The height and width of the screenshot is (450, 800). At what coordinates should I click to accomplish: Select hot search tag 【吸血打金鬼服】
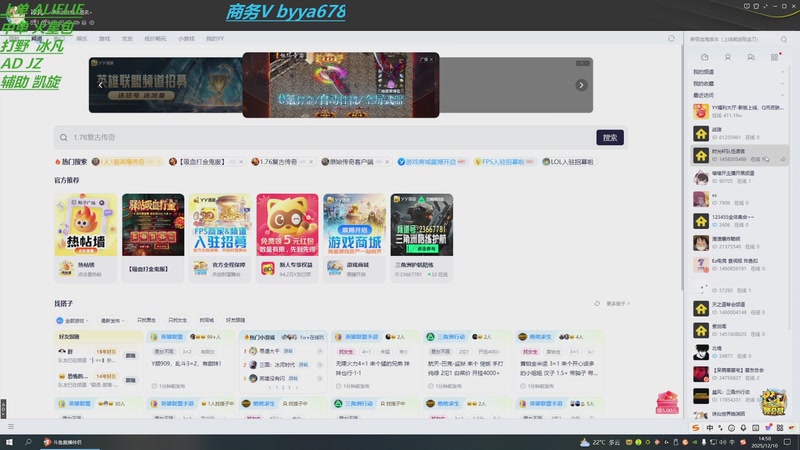tap(202, 162)
